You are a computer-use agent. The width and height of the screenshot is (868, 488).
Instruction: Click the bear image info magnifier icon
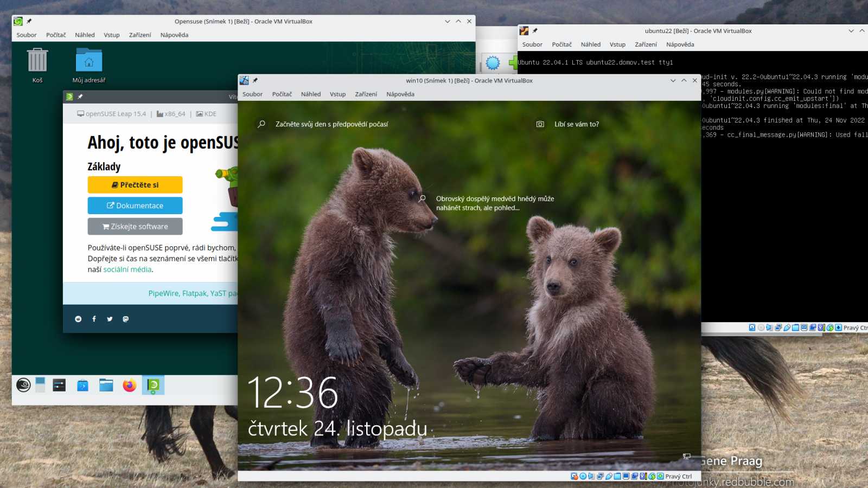422,198
